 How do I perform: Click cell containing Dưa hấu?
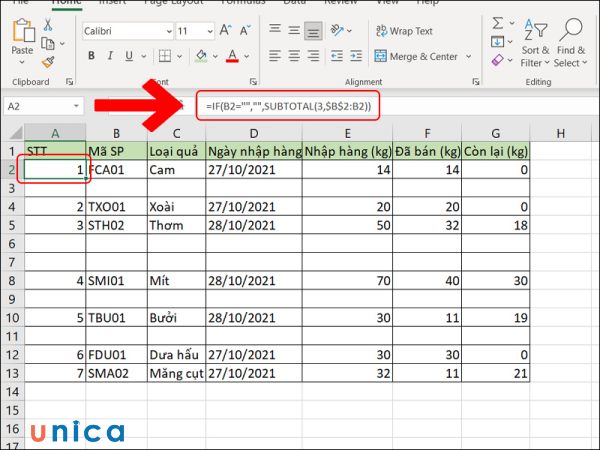(176, 354)
